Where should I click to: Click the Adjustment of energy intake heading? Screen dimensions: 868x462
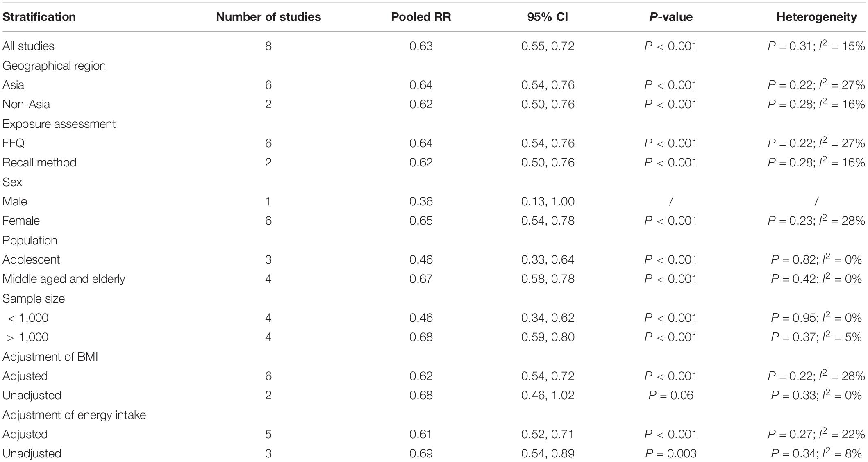tap(74, 415)
